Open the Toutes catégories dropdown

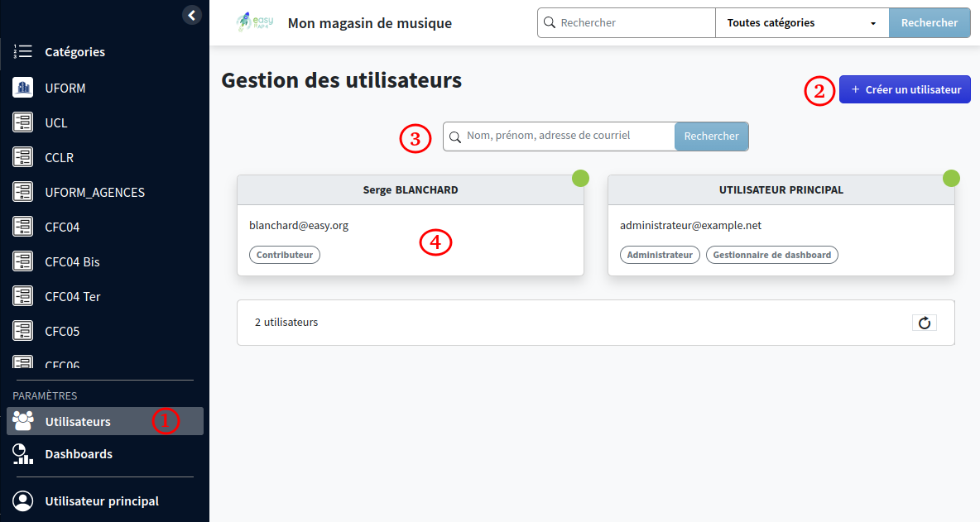click(800, 22)
